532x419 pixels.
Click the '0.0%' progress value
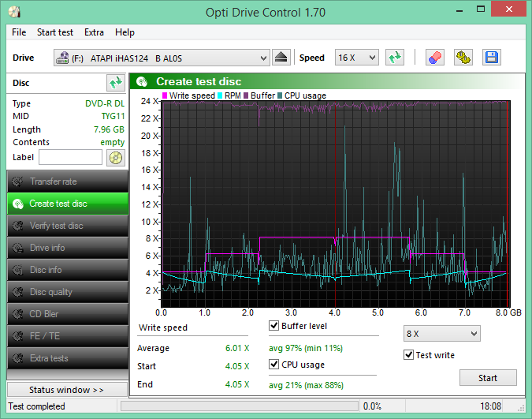click(x=372, y=406)
